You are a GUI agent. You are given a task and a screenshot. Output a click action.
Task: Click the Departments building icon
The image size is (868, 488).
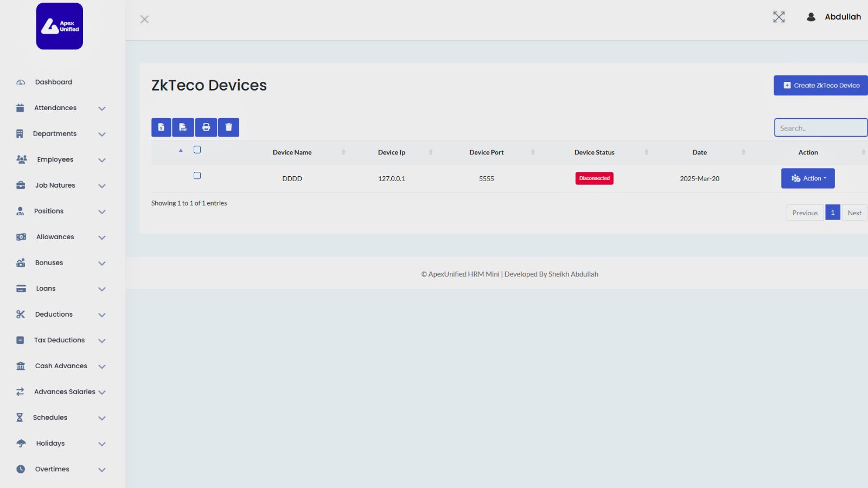(20, 134)
